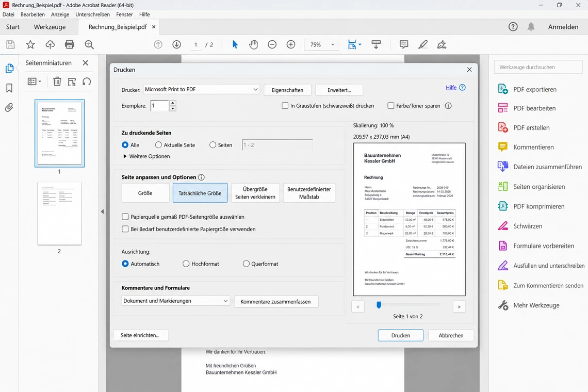Screen dimensions: 588x392
Task: Open the Bearbeiten menu
Action: point(32,14)
